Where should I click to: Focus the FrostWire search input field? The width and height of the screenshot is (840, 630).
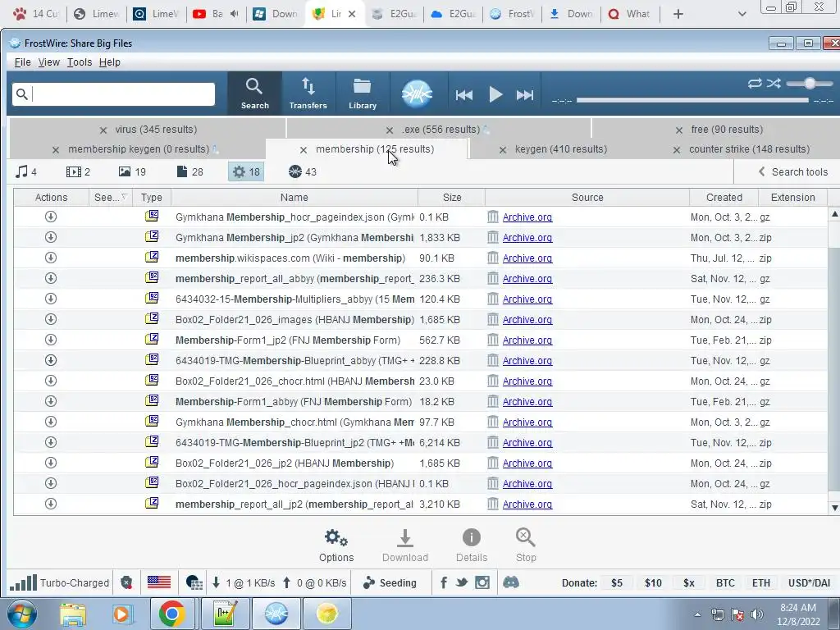pos(113,94)
